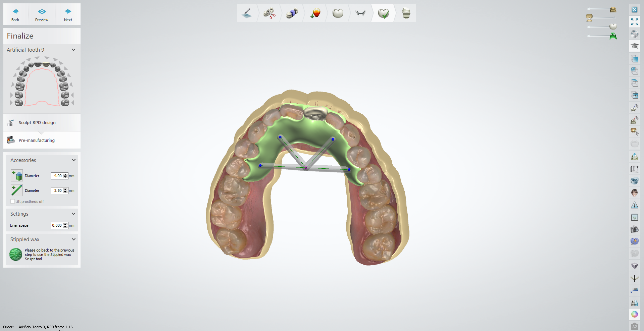Screen dimensions: 644x331
Task: Click the patient face icon
Action: pos(634,193)
